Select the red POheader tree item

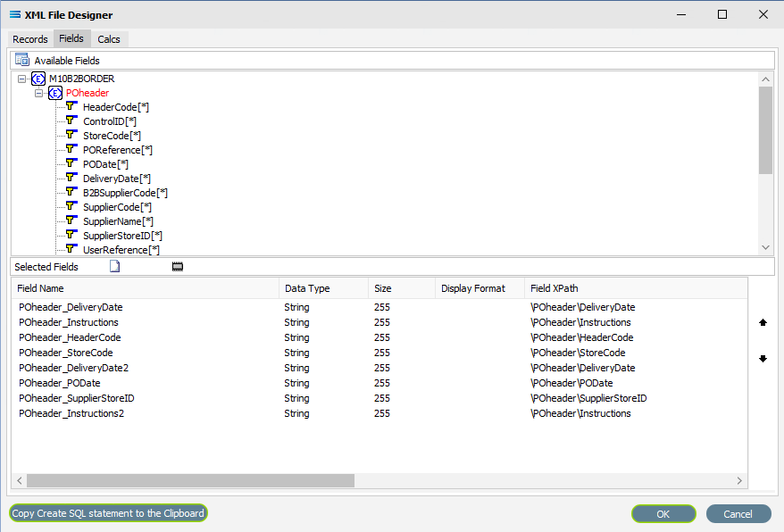(x=88, y=93)
